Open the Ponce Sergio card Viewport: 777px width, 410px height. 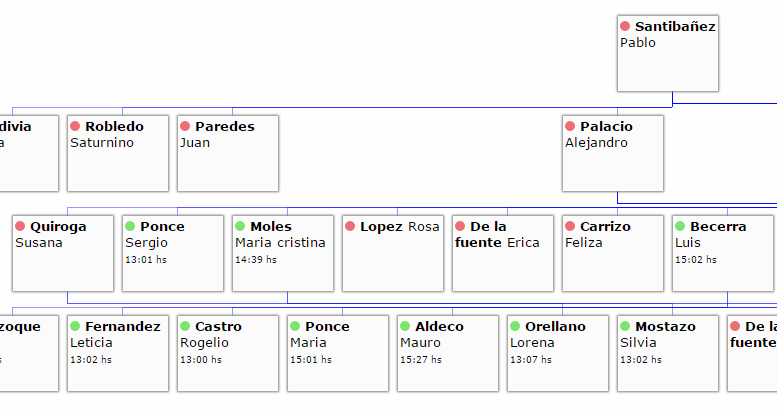click(173, 253)
